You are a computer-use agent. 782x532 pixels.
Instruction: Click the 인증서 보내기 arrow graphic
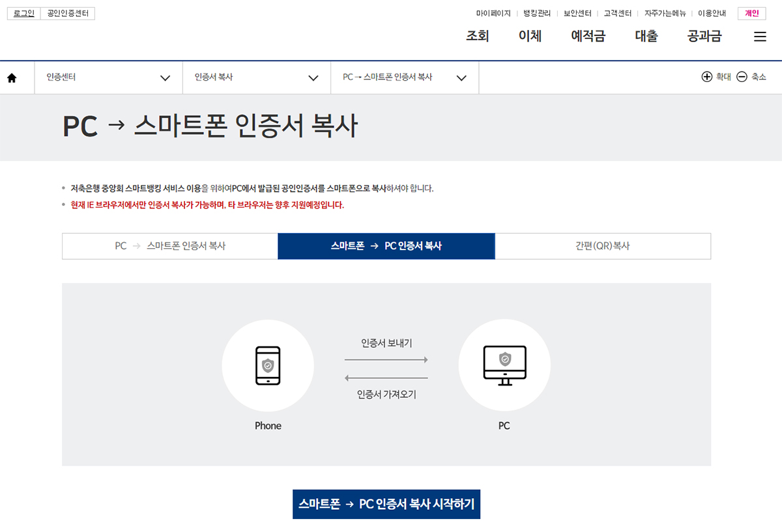386,359
